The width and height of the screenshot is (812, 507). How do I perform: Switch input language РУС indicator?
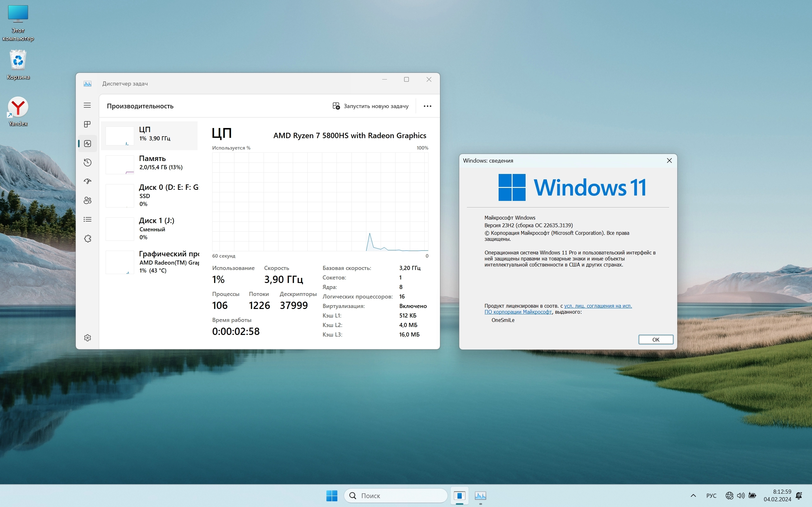click(x=711, y=496)
